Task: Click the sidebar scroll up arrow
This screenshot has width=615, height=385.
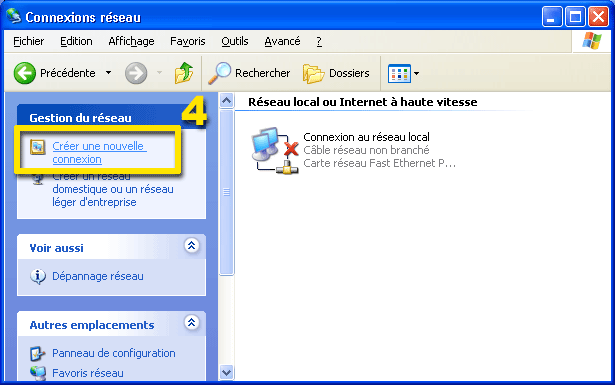Action: coord(226,101)
